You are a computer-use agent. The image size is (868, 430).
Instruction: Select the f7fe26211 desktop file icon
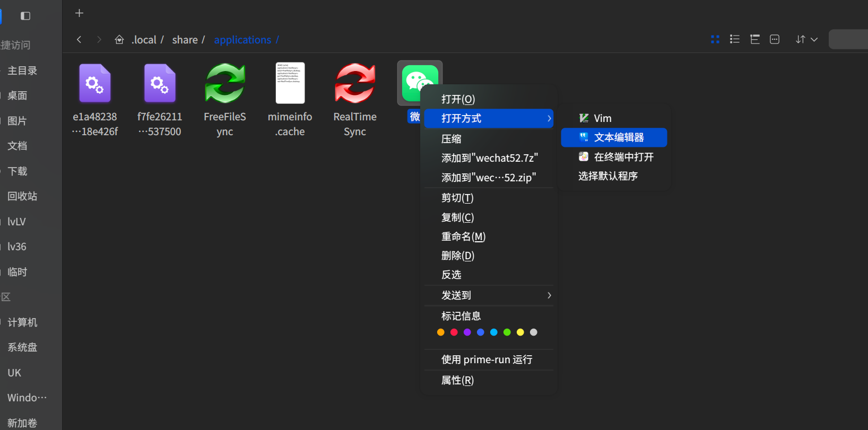pos(160,83)
